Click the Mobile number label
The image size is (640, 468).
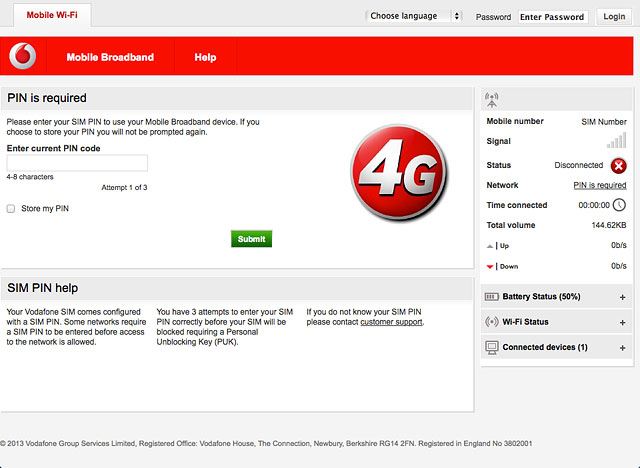[x=515, y=121]
